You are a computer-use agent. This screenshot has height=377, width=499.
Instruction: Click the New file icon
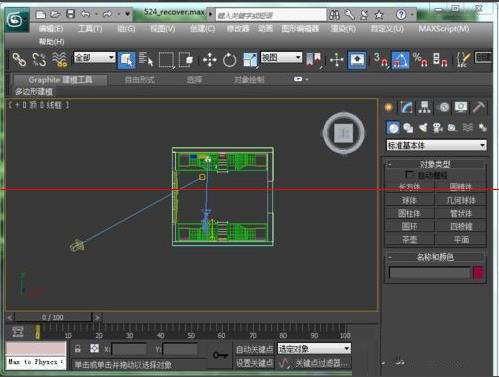[41, 14]
